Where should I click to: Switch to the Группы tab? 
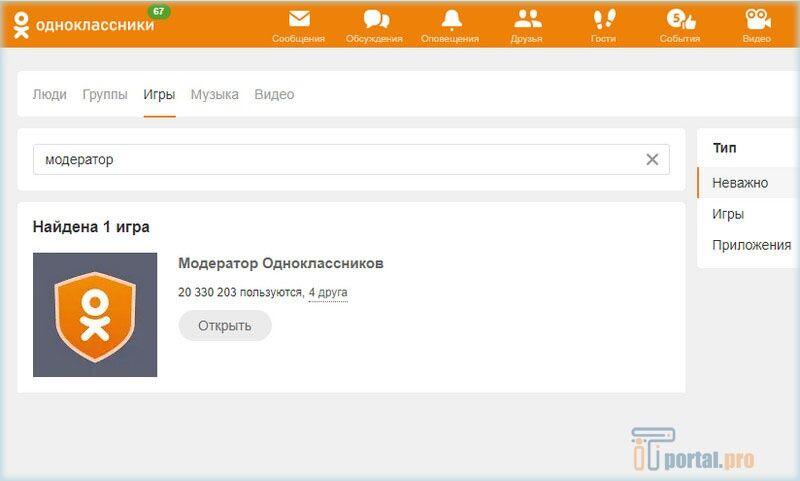[x=105, y=94]
